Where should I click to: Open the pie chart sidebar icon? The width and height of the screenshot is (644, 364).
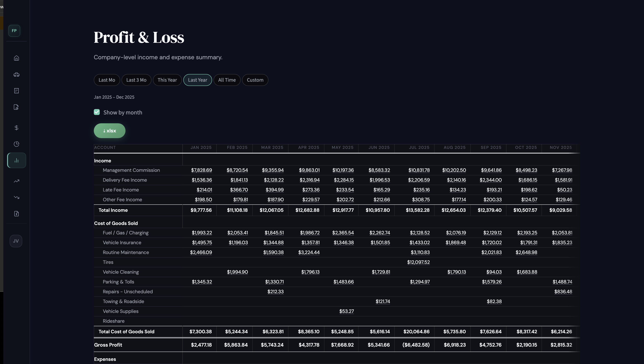pos(16,144)
